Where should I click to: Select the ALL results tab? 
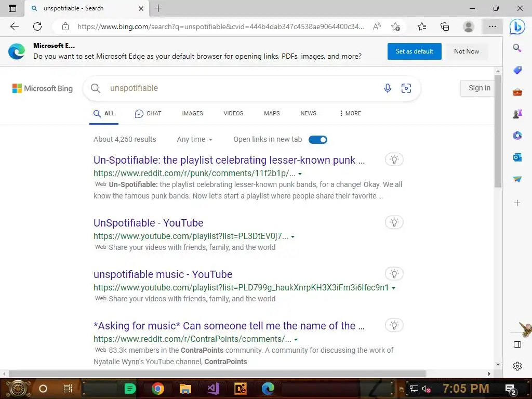point(104,113)
